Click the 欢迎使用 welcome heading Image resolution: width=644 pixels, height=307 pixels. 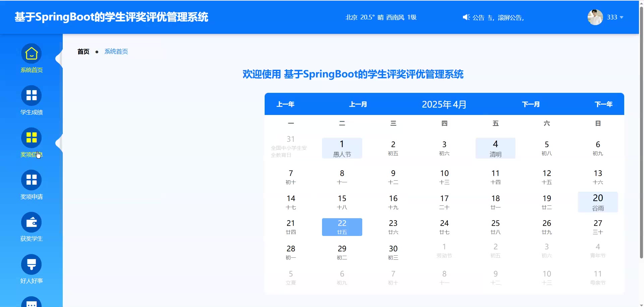[353, 74]
